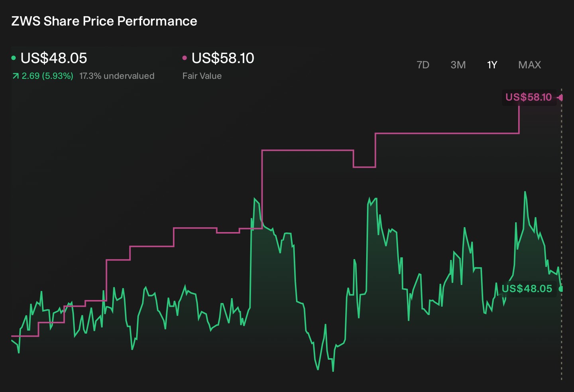Click the 17.3% undervalued label
Viewport: 574px width, 392px height.
pyautogui.click(x=117, y=76)
